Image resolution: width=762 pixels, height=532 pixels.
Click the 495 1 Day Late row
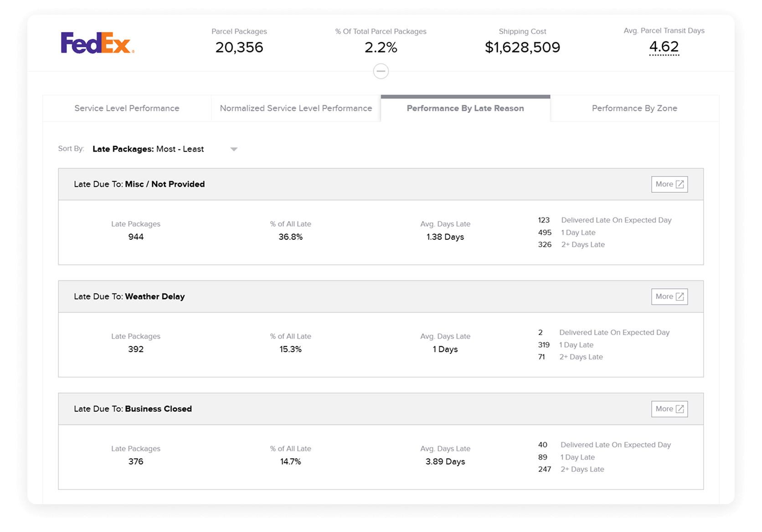click(566, 232)
